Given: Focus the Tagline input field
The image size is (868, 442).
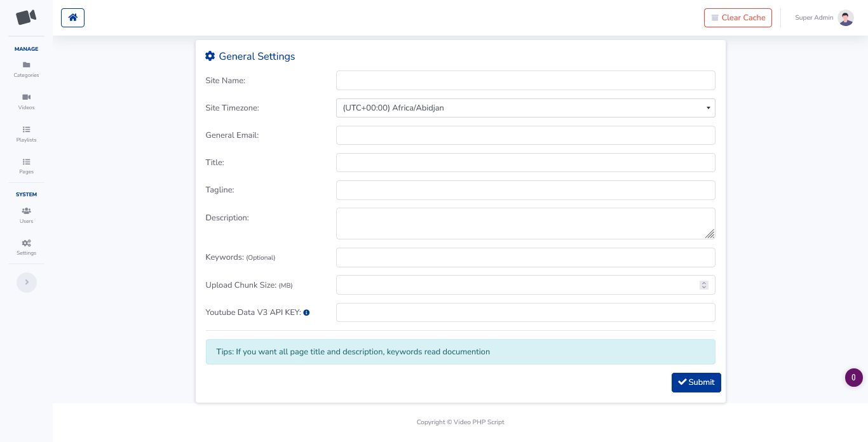Looking at the screenshot, I should pos(526,190).
